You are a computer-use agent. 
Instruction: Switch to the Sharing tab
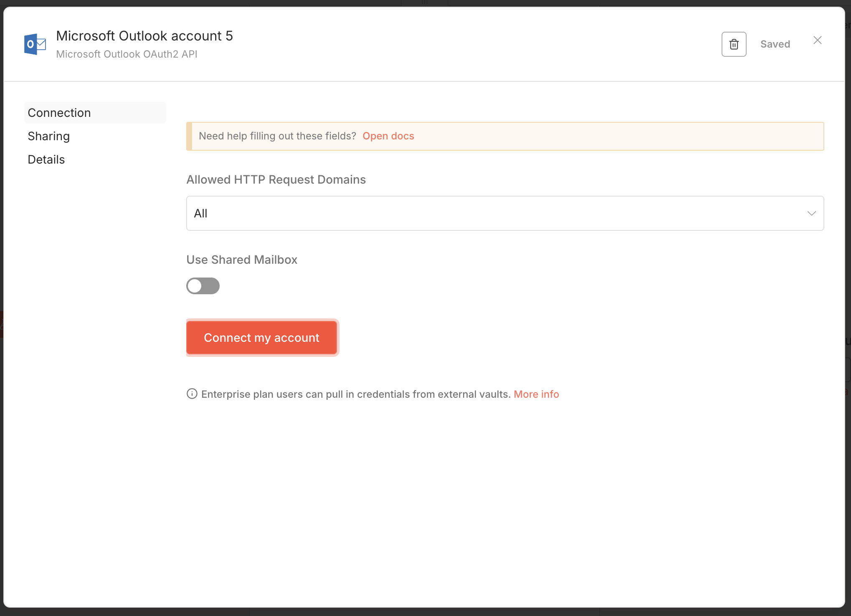49,136
